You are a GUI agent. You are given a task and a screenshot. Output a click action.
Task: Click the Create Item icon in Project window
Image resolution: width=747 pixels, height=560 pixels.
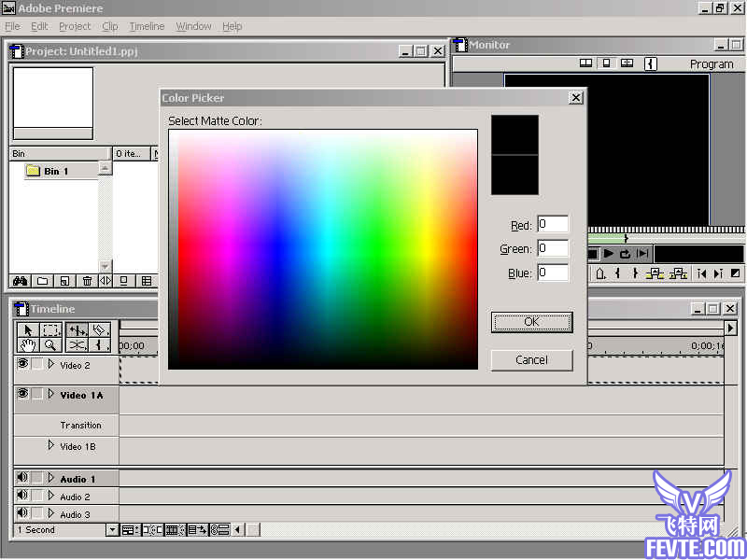click(x=64, y=281)
